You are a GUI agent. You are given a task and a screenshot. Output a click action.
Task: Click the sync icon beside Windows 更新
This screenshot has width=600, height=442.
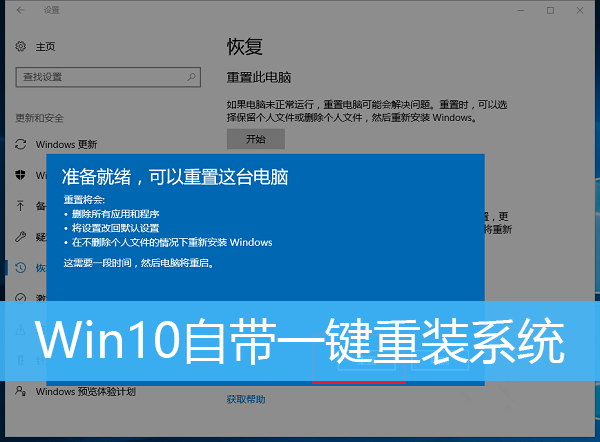point(21,143)
